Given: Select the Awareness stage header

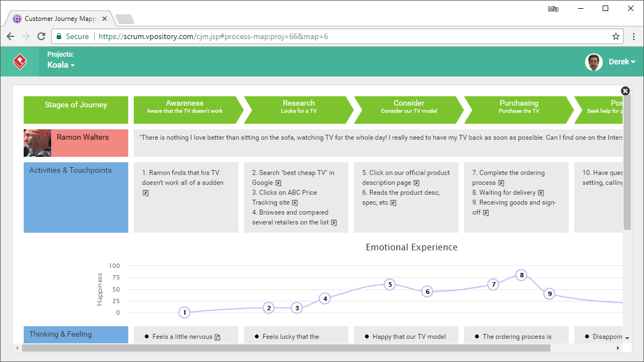Looking at the screenshot, I should click(184, 110).
